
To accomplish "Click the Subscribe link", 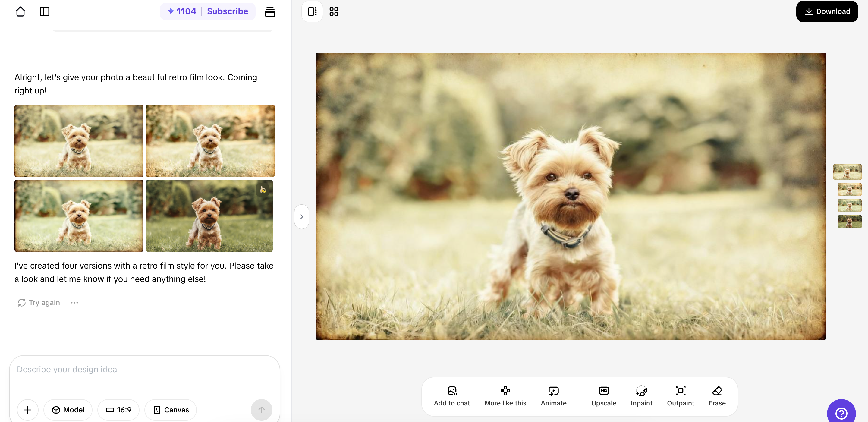I will point(228,11).
